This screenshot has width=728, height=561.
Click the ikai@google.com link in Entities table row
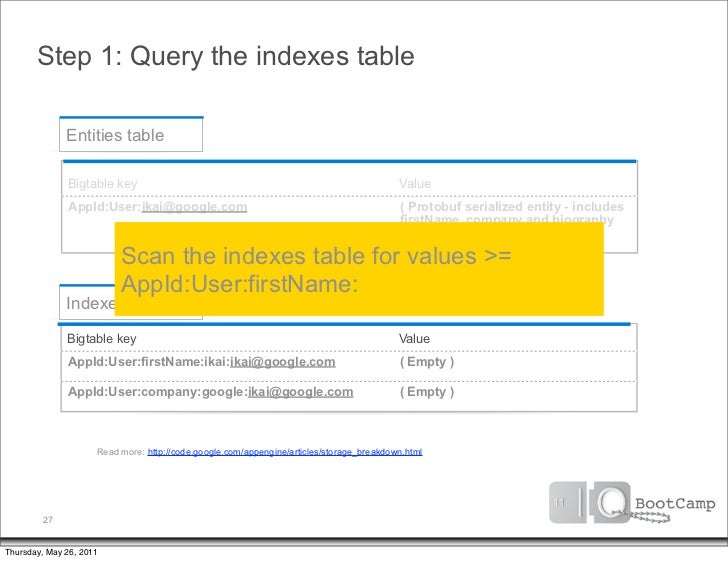point(194,207)
